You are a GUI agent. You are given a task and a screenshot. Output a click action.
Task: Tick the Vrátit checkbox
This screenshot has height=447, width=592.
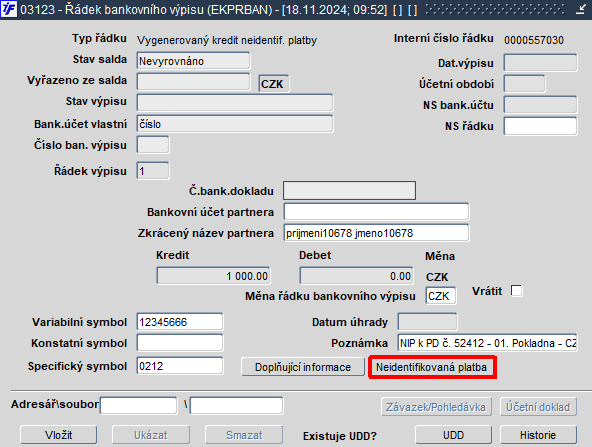point(516,291)
